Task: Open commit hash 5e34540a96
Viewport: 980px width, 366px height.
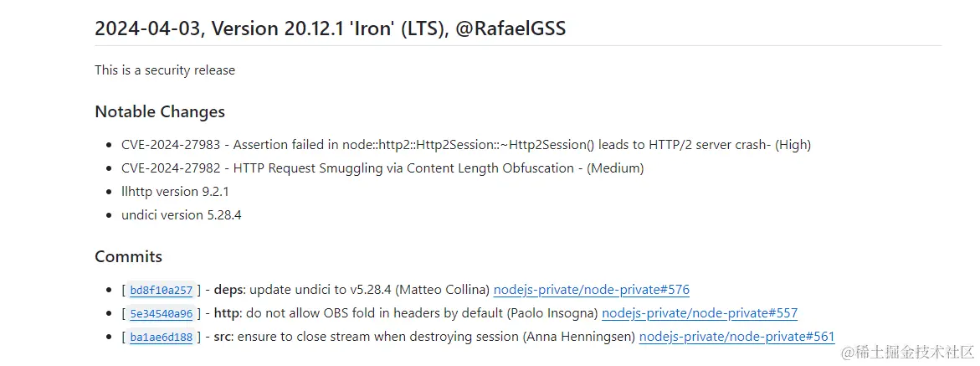Action: (x=161, y=314)
